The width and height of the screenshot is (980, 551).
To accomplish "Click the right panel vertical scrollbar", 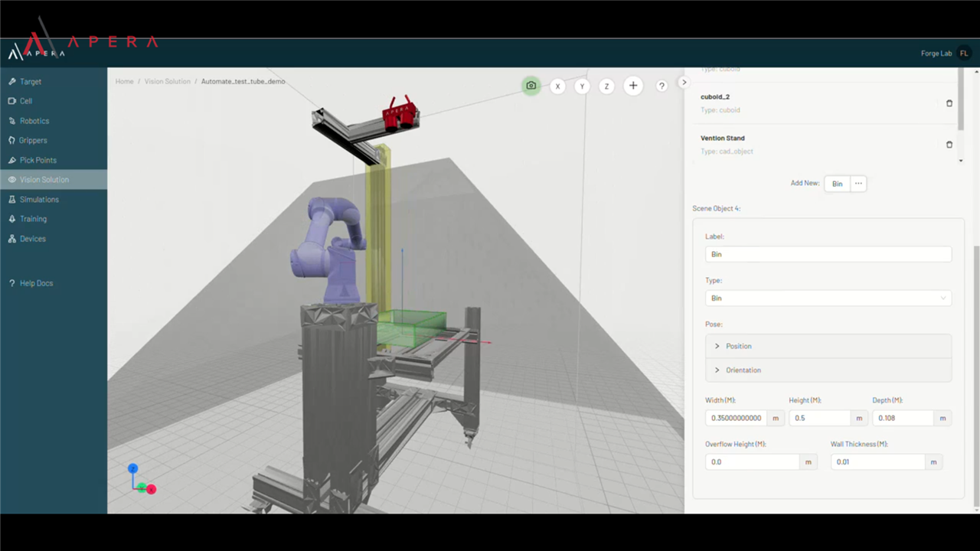I will coord(975,375).
